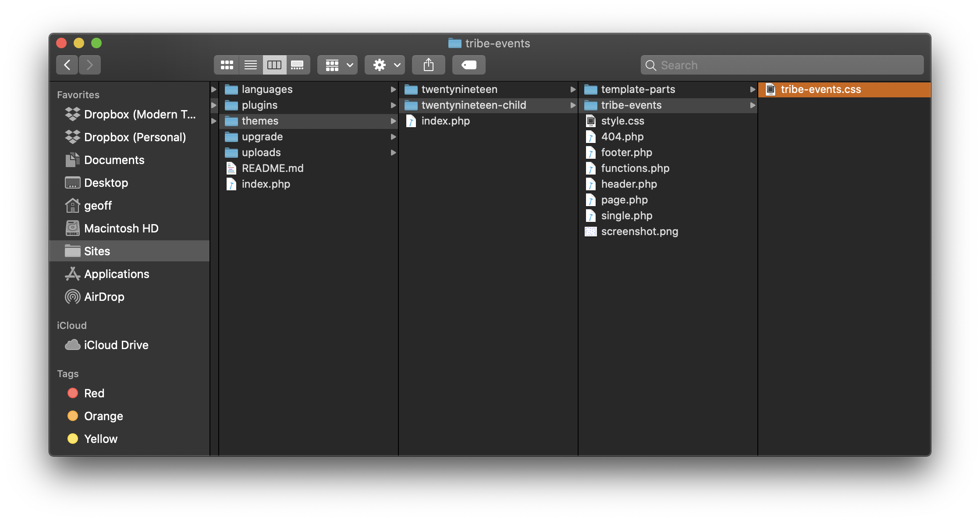This screenshot has width=980, height=521.
Task: Open the group-by arrangement dropdown
Action: (337, 65)
